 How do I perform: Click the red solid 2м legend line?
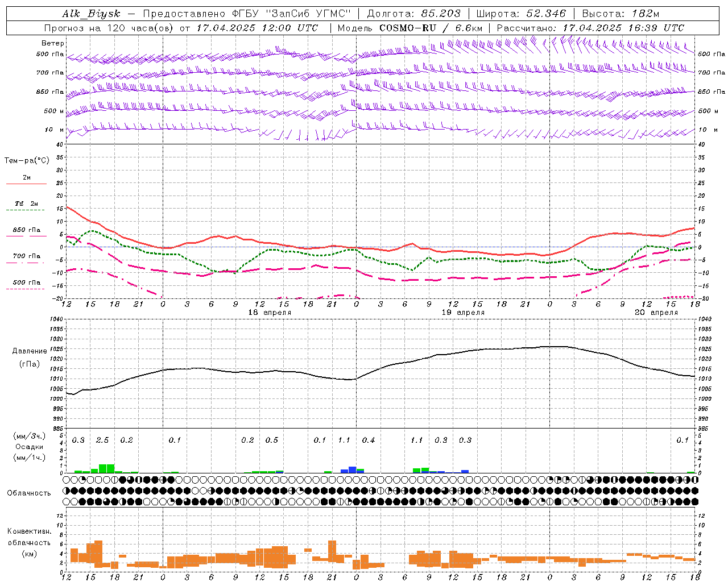point(26,184)
